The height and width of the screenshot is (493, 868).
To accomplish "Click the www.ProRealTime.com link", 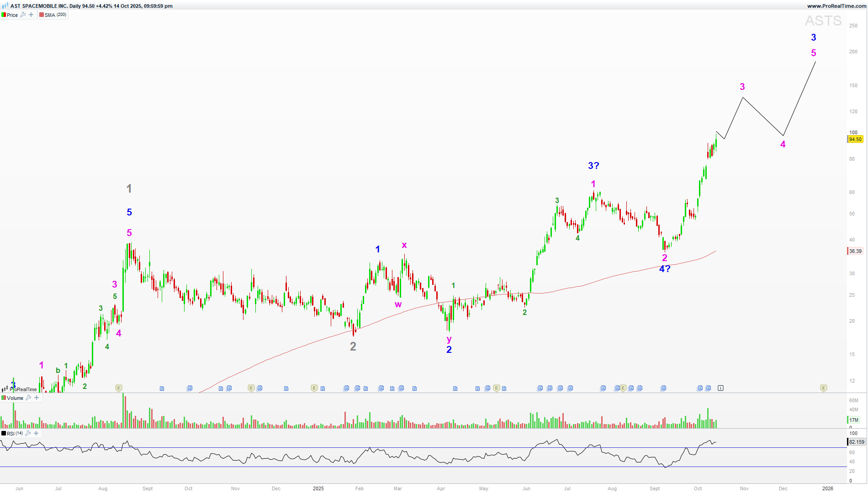I will [x=836, y=6].
